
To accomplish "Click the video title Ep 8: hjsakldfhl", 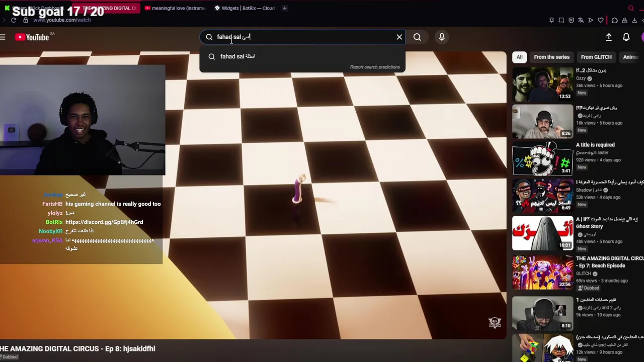I will click(77, 348).
